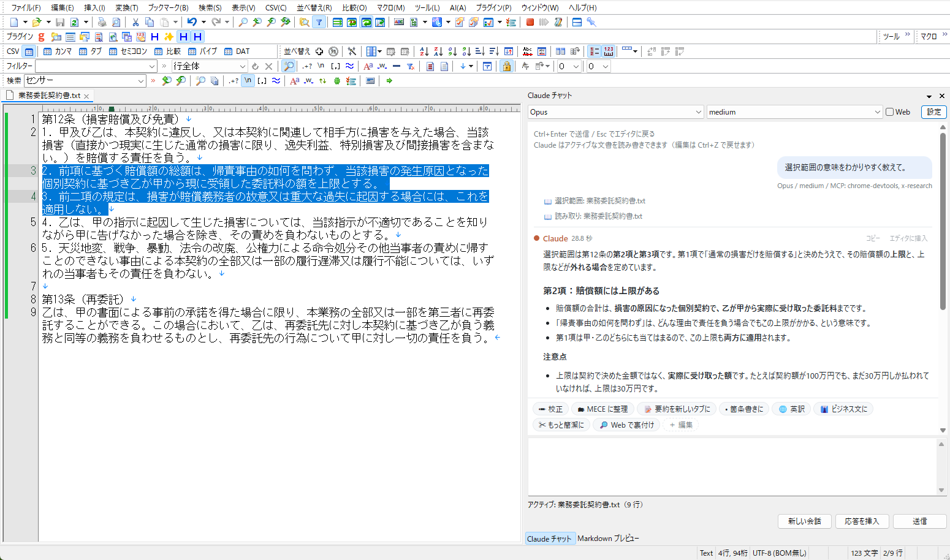The height and width of the screenshot is (560, 950).
Task: Click the green arrow icon in search bar
Action: [389, 80]
